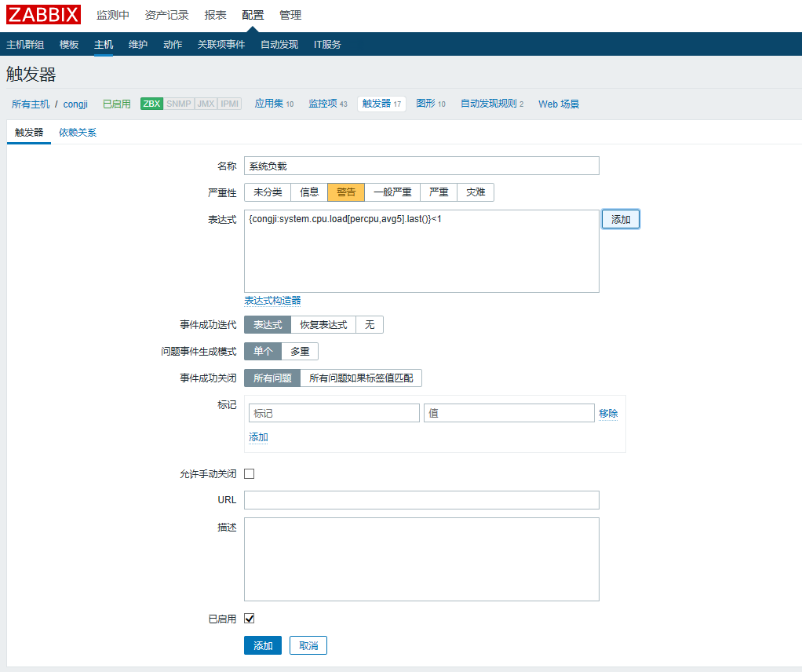This screenshot has width=802, height=672.
Task: Go to 动作 submenu
Action: point(173,45)
